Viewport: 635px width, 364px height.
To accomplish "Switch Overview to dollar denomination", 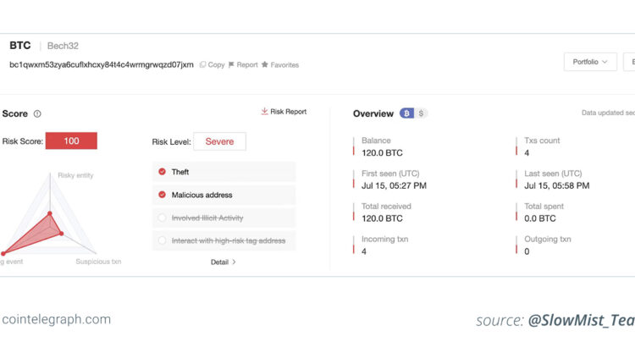I will (421, 113).
